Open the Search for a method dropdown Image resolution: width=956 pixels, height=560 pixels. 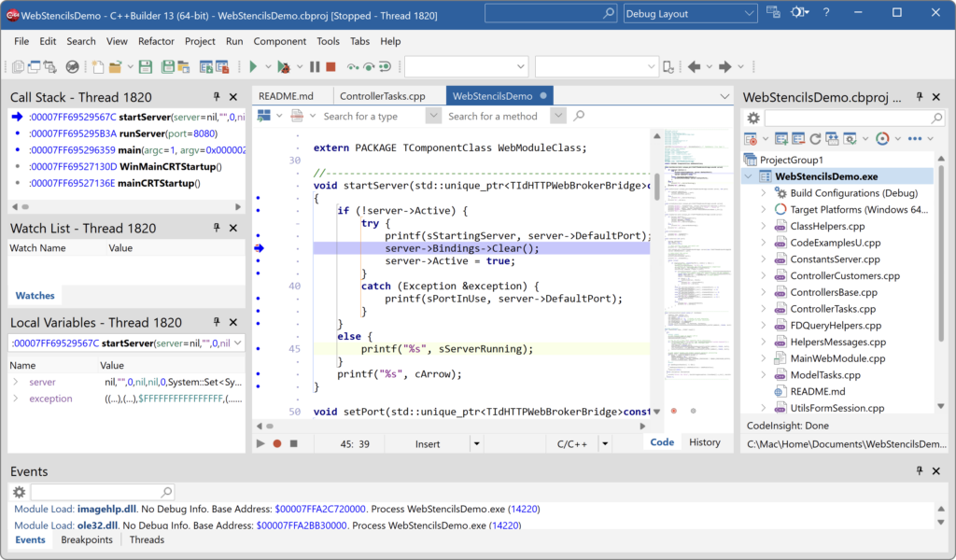click(x=558, y=116)
